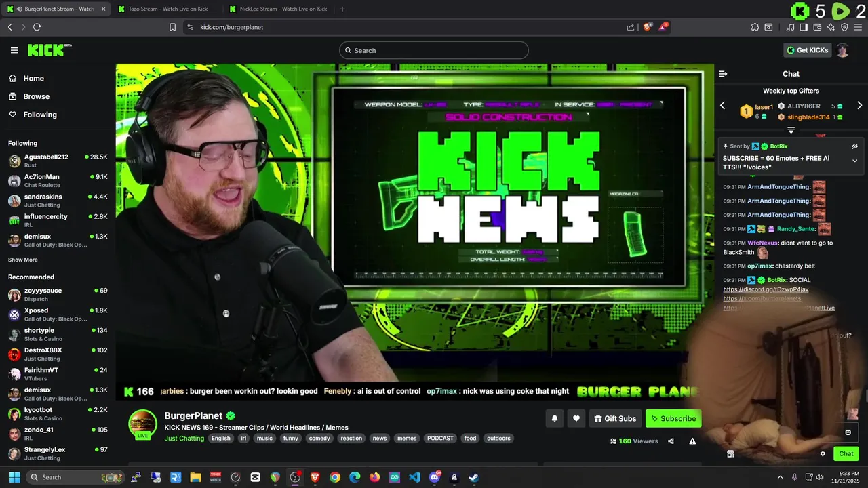Click the Get KICKs button
The image size is (868, 488).
(807, 50)
